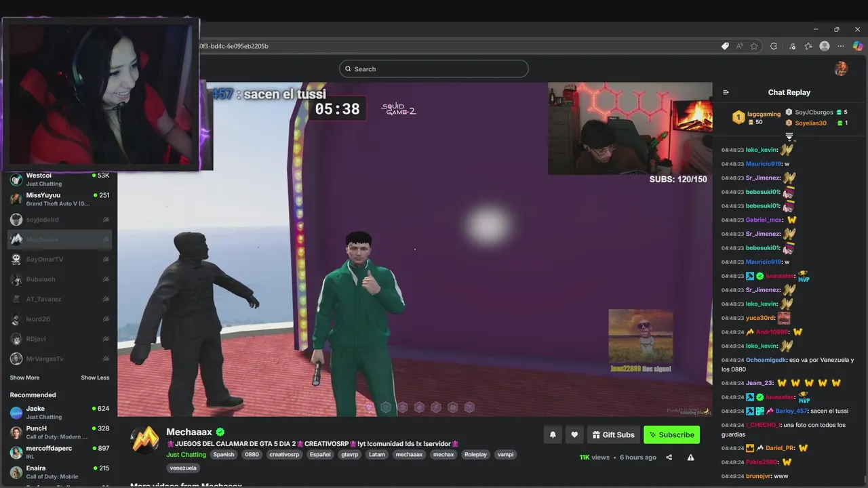The width and height of the screenshot is (868, 488).
Task: Select the Roleplay tag
Action: 475,454
